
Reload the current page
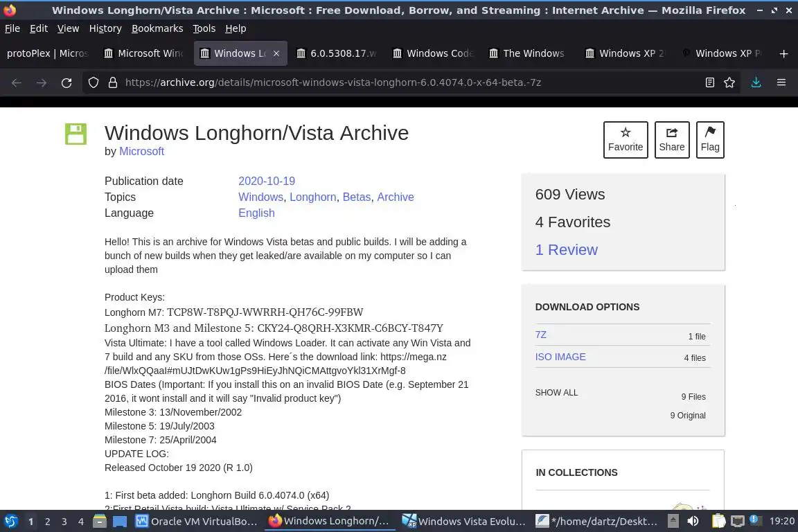click(x=66, y=82)
